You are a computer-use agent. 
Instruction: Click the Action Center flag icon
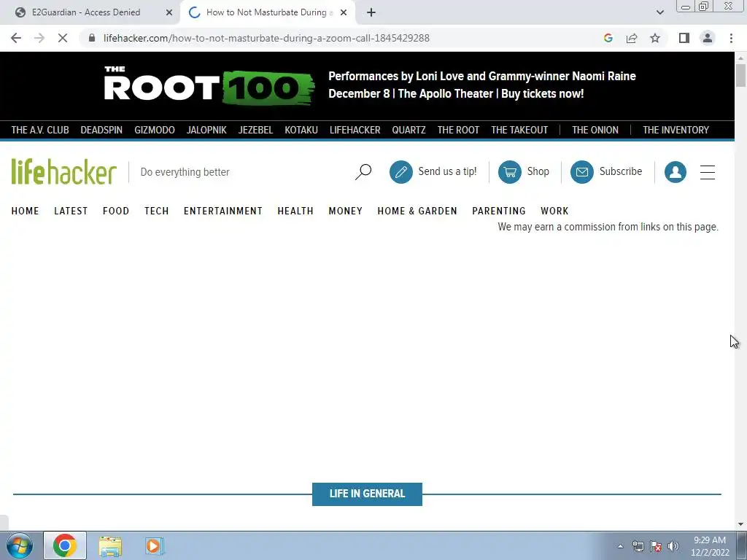point(656,546)
